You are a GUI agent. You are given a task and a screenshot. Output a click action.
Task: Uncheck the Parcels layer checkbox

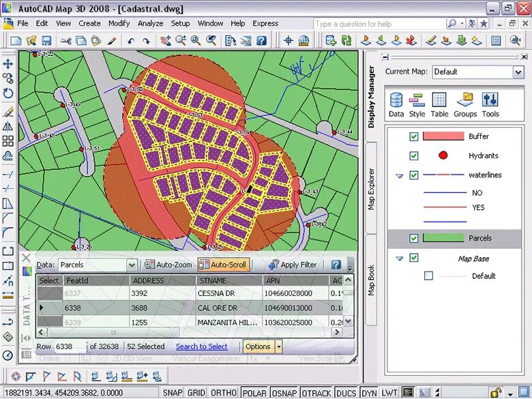[413, 238]
